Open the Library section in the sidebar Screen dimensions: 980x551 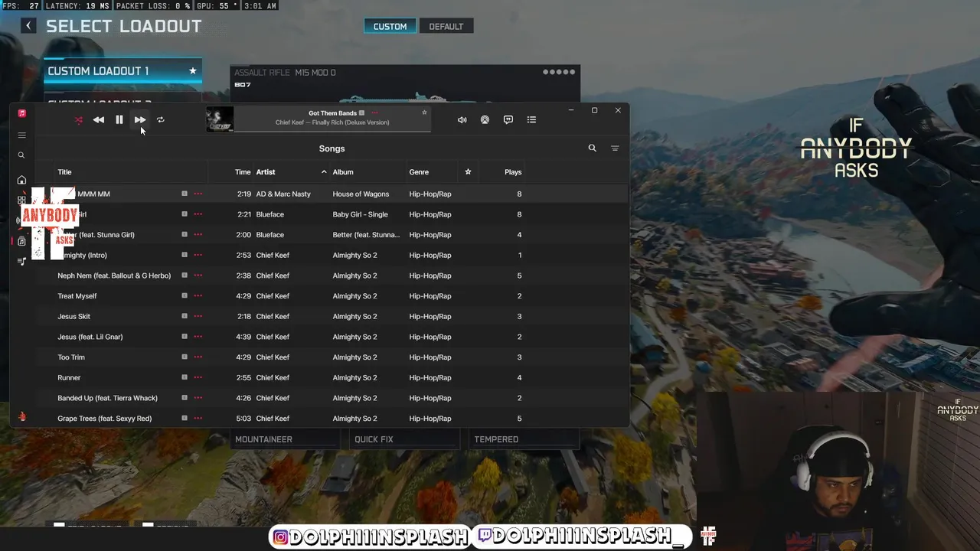21,241
